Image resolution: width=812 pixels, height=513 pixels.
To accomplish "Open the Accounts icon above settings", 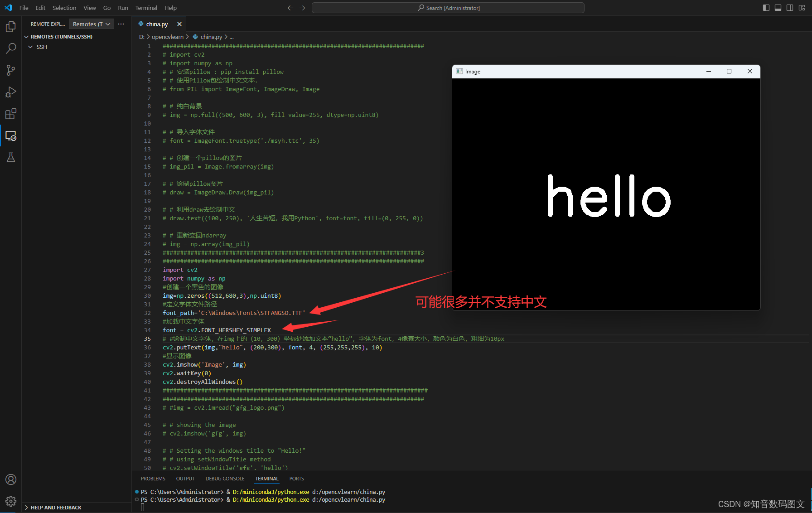I will 10,479.
